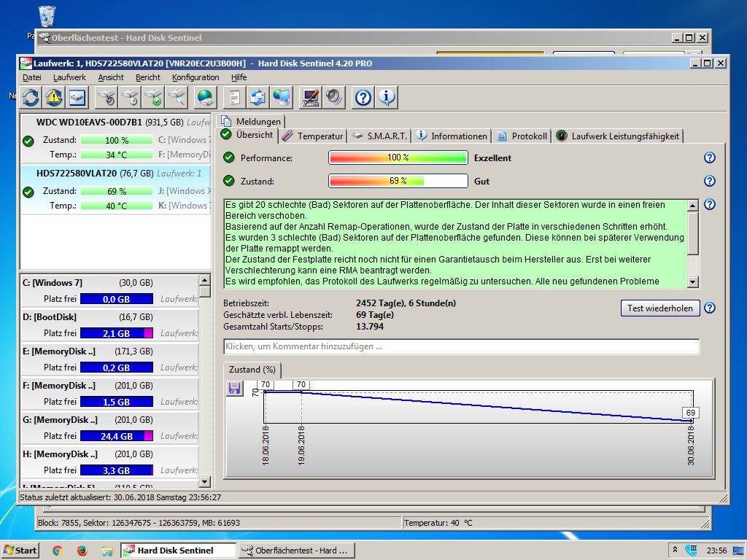Open the Datei menu
747x560 pixels.
[x=32, y=77]
